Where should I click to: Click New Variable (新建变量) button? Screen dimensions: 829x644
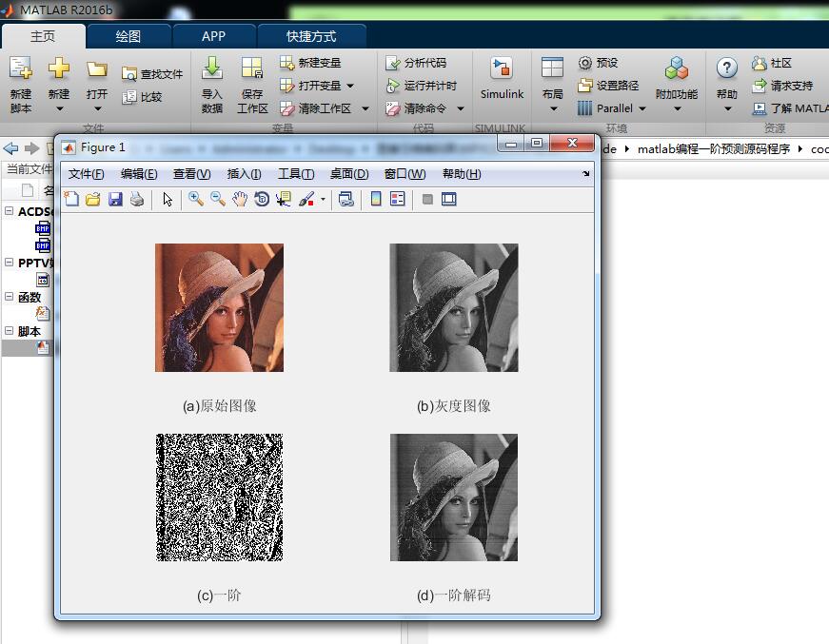point(310,63)
